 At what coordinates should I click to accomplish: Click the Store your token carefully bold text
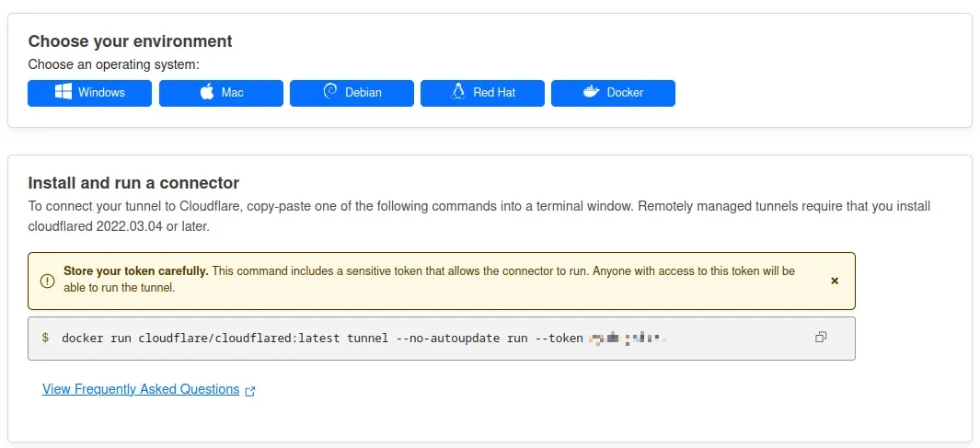point(135,271)
